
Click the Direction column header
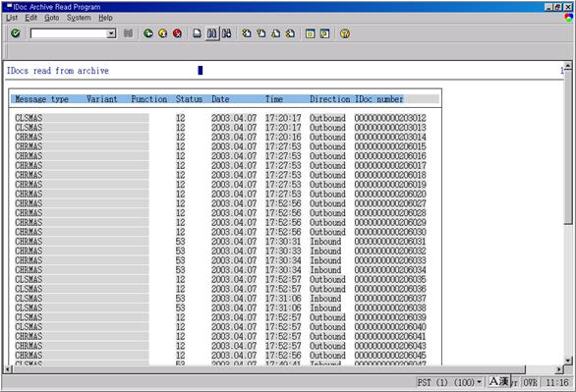click(330, 99)
